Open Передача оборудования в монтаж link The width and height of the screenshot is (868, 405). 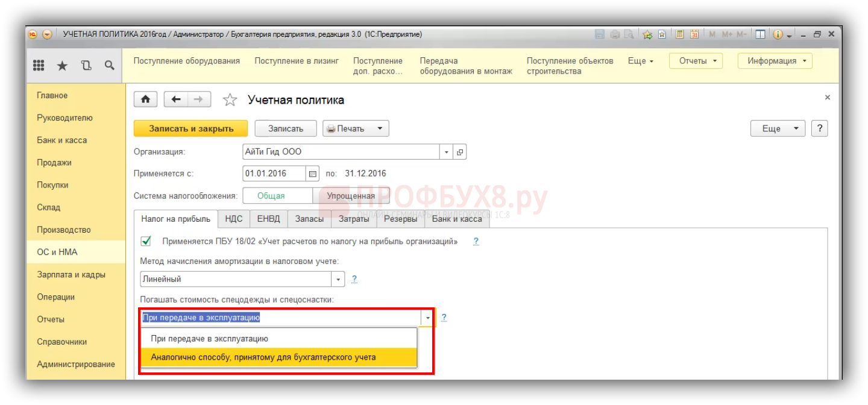click(466, 66)
